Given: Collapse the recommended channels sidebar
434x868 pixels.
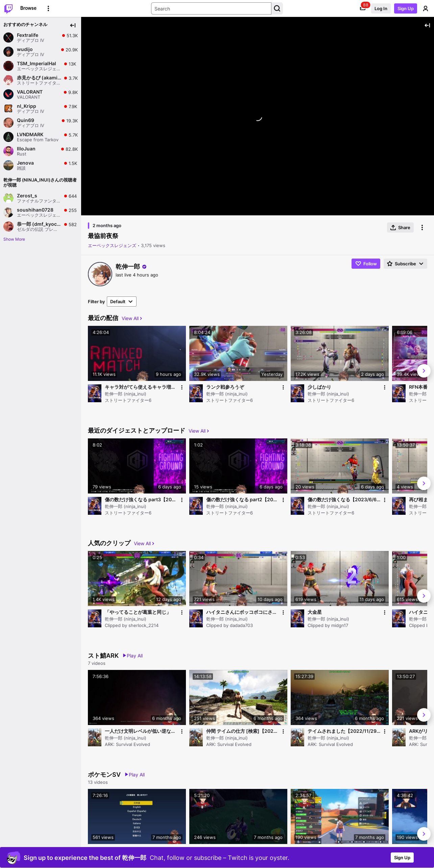Looking at the screenshot, I should coord(73,25).
